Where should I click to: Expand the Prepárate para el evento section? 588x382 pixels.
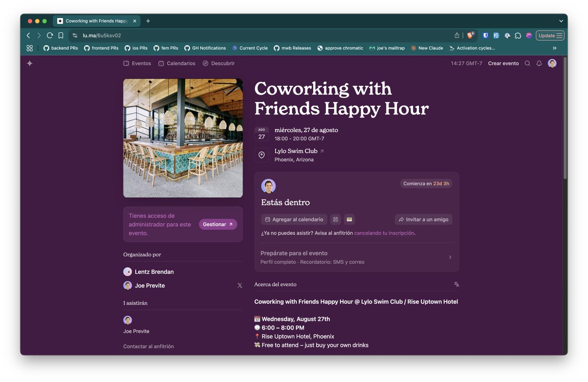pyautogui.click(x=450, y=257)
